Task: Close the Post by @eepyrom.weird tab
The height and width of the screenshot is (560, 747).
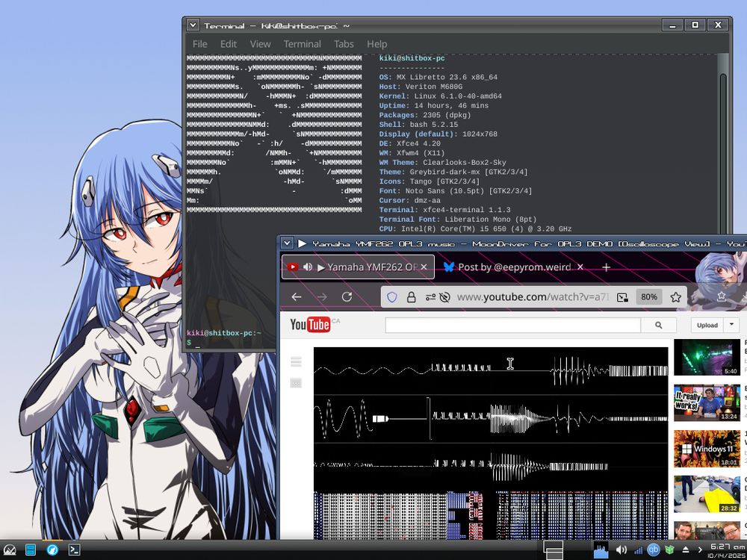Action: 580,267
